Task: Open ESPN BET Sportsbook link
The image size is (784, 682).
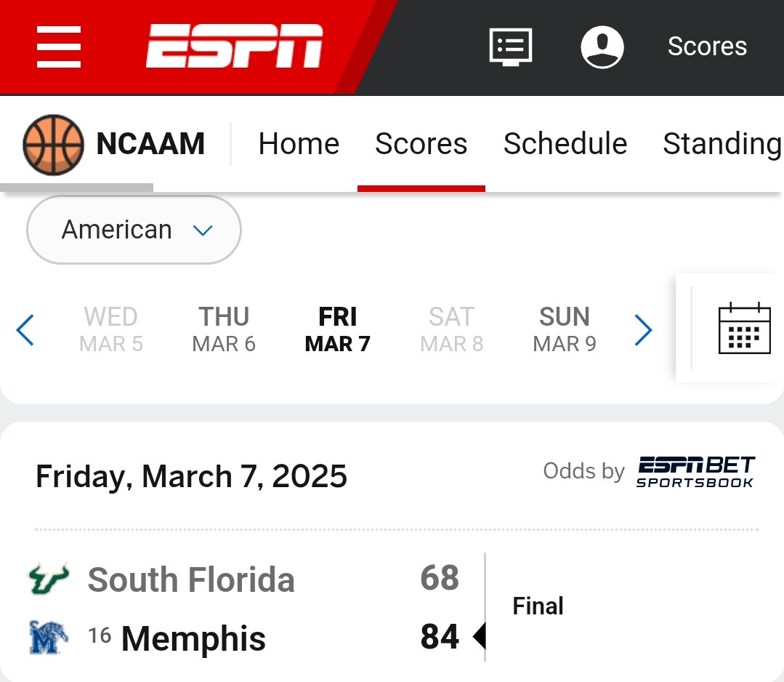Action: click(x=695, y=472)
